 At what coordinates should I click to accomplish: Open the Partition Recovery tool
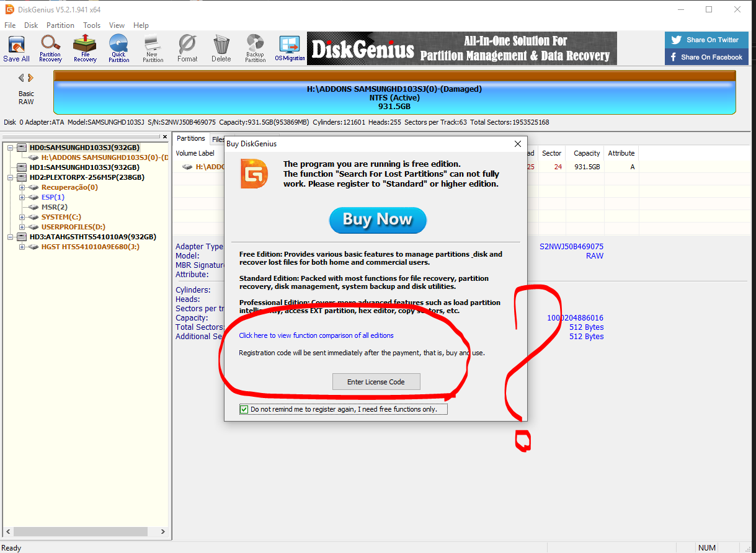pos(50,49)
